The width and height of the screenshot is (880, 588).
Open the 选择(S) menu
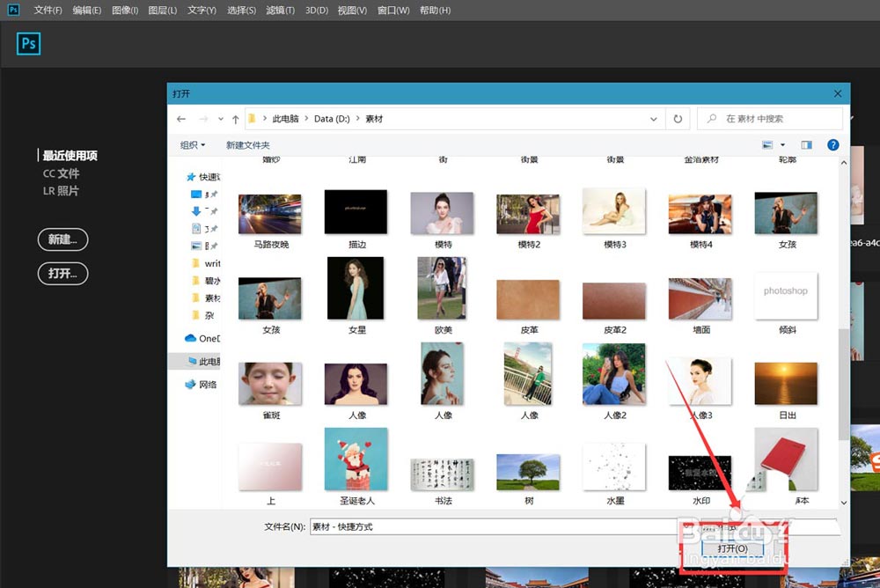coord(241,10)
